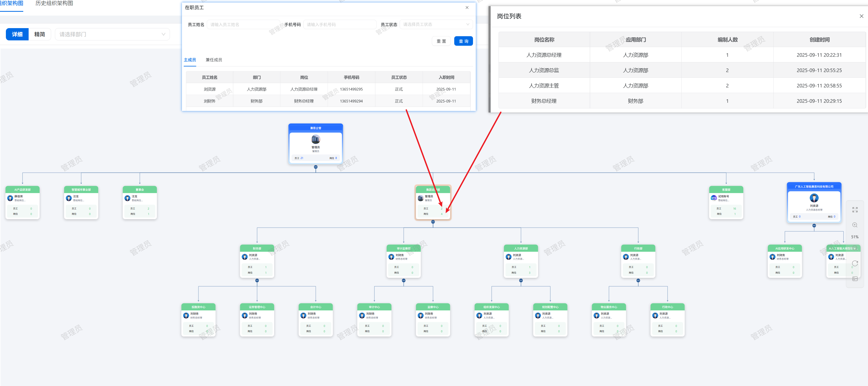Image resolution: width=868 pixels, height=386 pixels.
Task: Click the export as image icon
Action: (855, 279)
